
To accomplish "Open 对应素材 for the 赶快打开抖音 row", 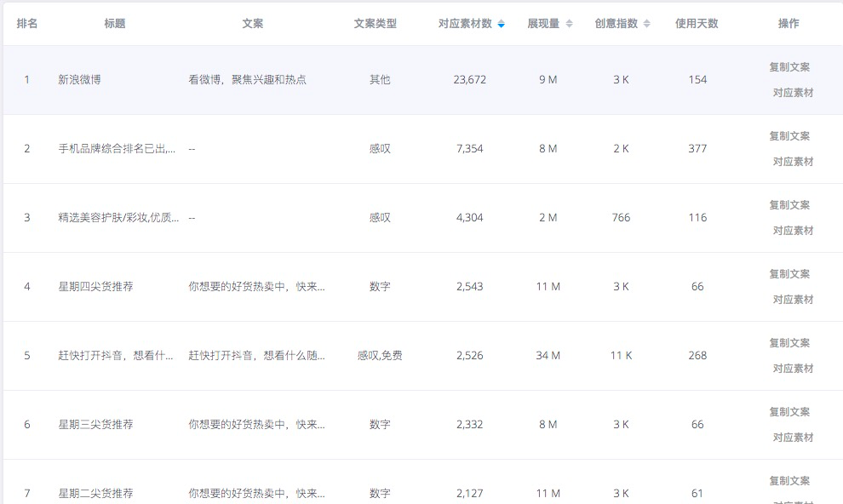I will click(x=793, y=369).
